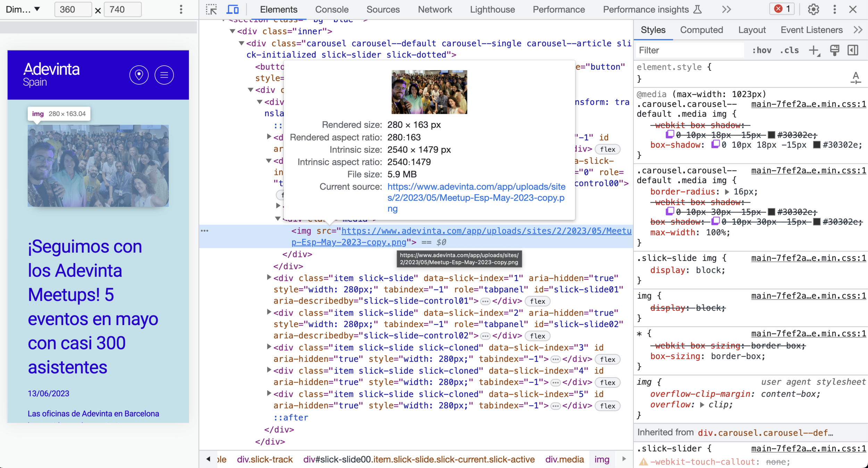Toggle the device toolbar icon

coord(232,9)
